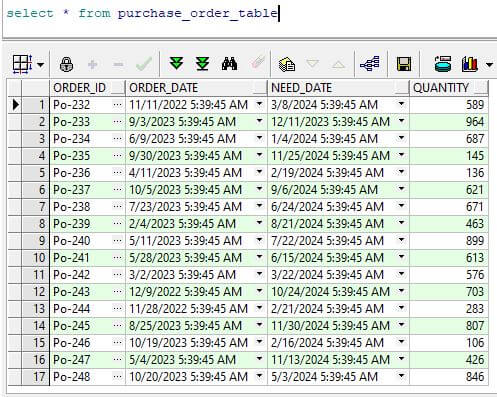Sort by ORDER_ID column header
Screen dimensions: 497x397
coord(87,88)
